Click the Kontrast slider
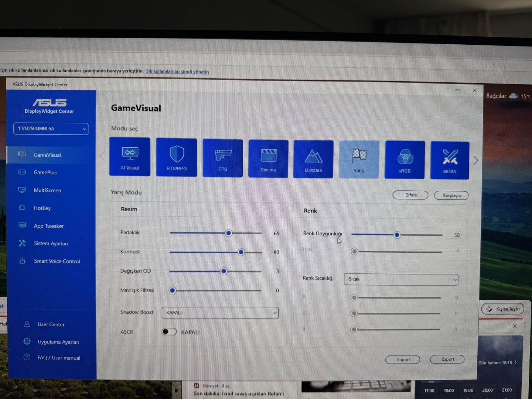532x399 pixels. 216,252
